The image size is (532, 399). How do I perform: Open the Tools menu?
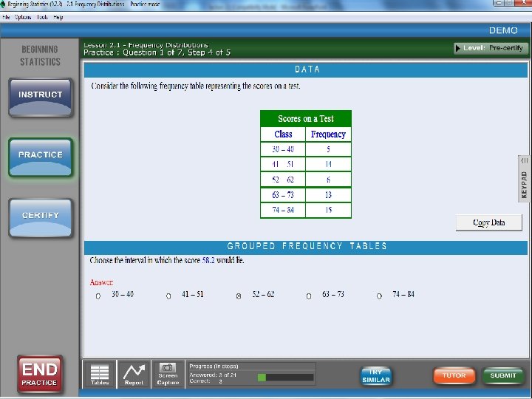click(42, 17)
